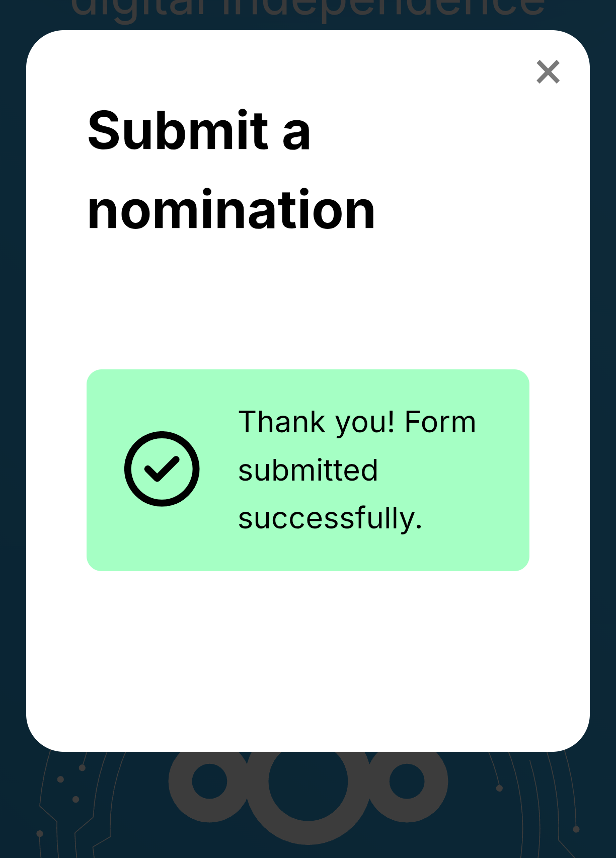This screenshot has width=616, height=858.
Task: Click the "Thank you!" text
Action: (316, 422)
